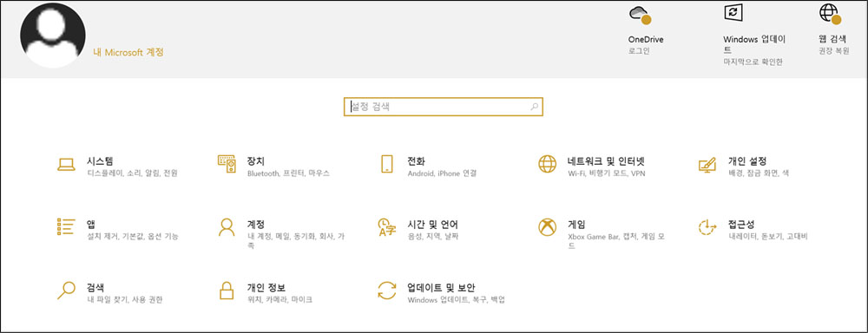
Task: Click the magnifier button in the search box
Action: [534, 107]
